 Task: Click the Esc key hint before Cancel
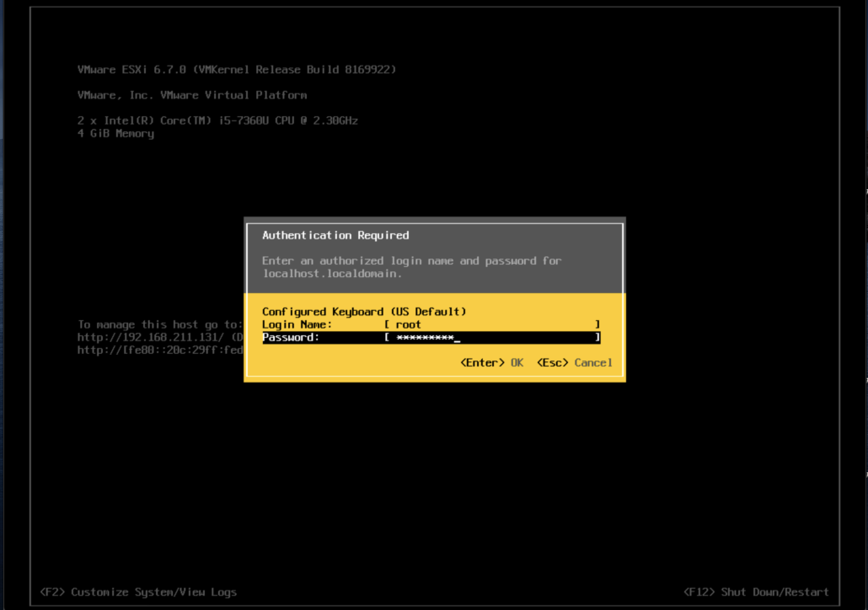553,362
